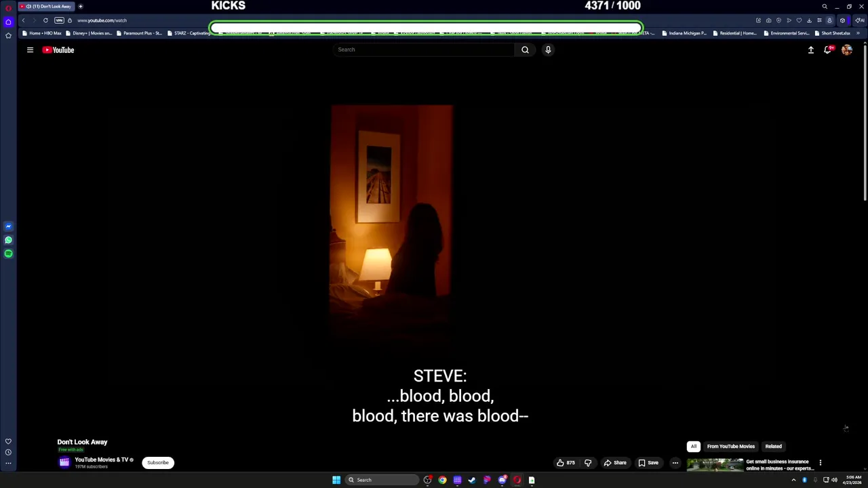This screenshot has width=868, height=488.
Task: Open the sidebar history clock icon
Action: pyautogui.click(x=8, y=452)
